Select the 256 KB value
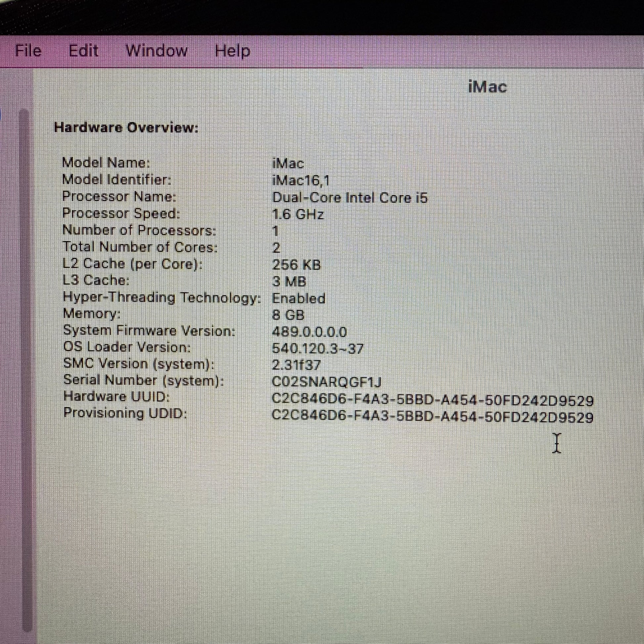Screen dimensions: 644x644 click(296, 265)
